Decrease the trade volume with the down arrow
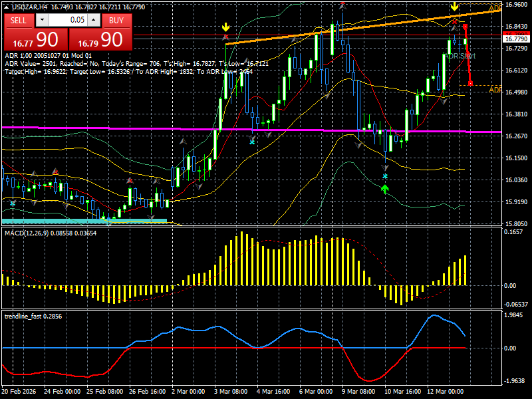 tap(42, 20)
